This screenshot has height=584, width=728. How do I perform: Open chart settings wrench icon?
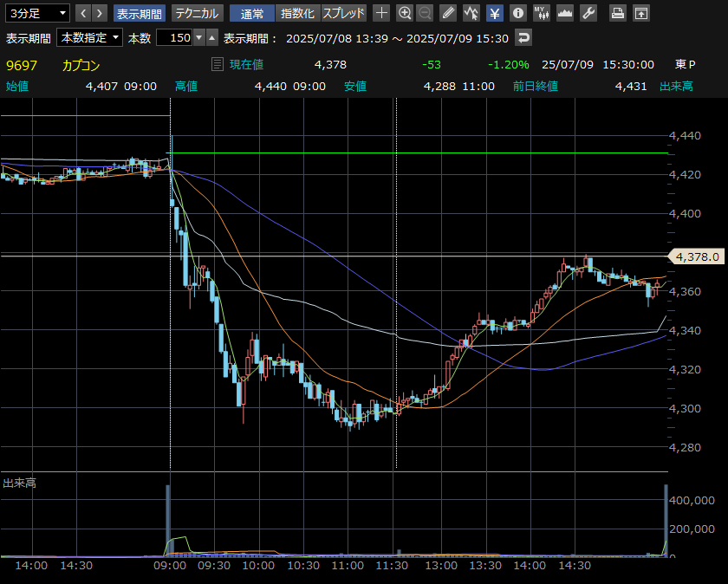click(x=588, y=13)
